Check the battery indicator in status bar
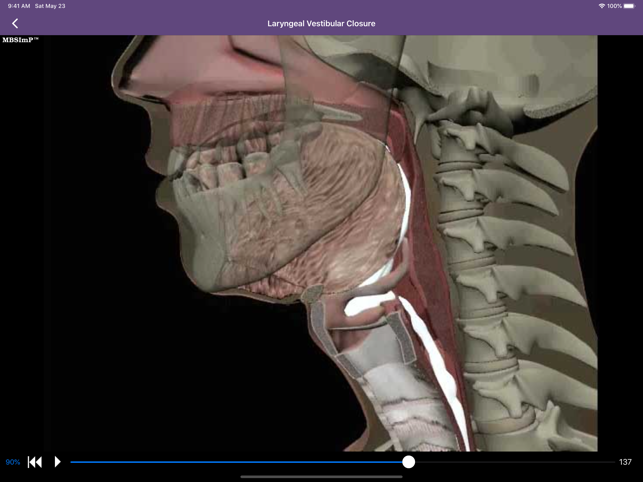The image size is (643, 482). [629, 6]
